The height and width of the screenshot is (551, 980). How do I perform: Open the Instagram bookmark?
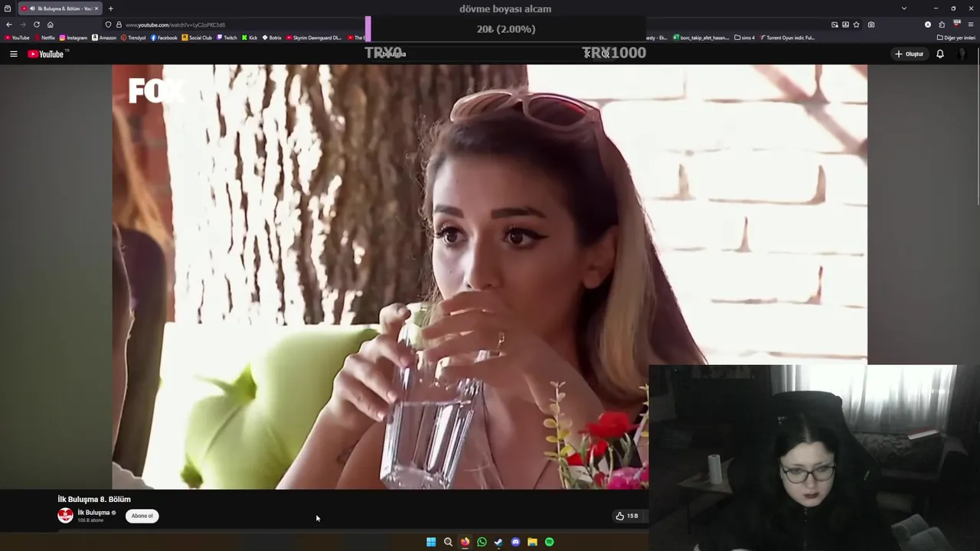[x=73, y=37]
